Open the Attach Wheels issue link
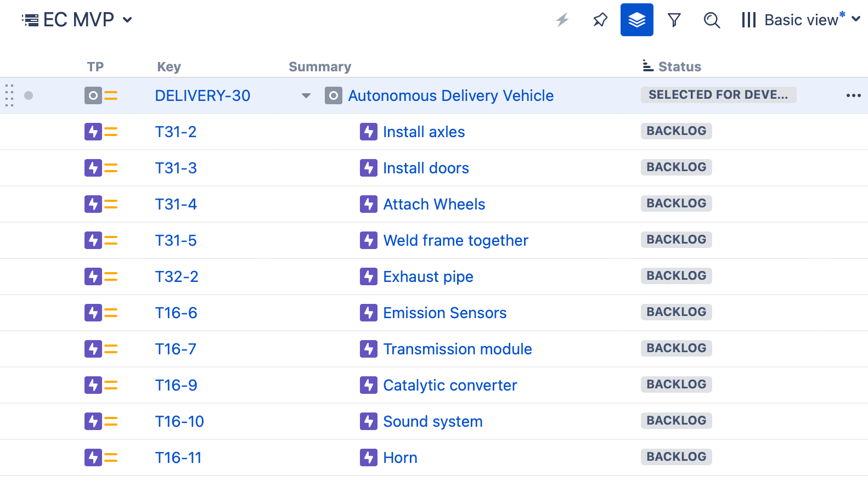The height and width of the screenshot is (486, 868). point(433,205)
